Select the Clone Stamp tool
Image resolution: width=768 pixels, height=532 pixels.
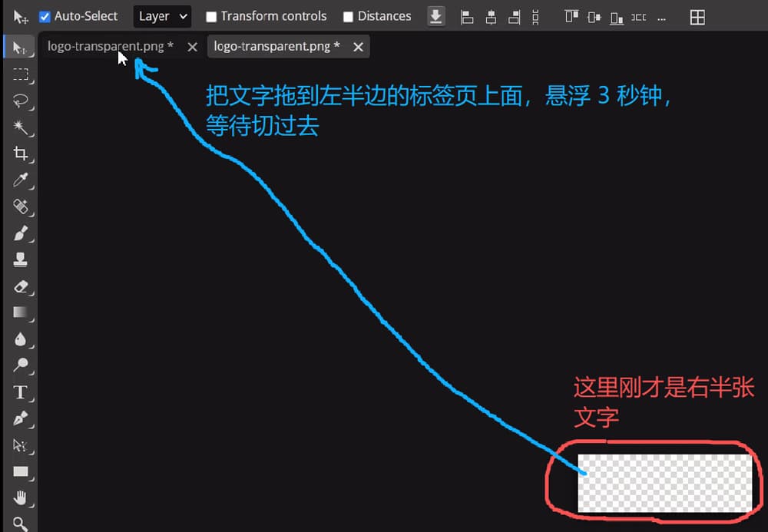(20, 259)
